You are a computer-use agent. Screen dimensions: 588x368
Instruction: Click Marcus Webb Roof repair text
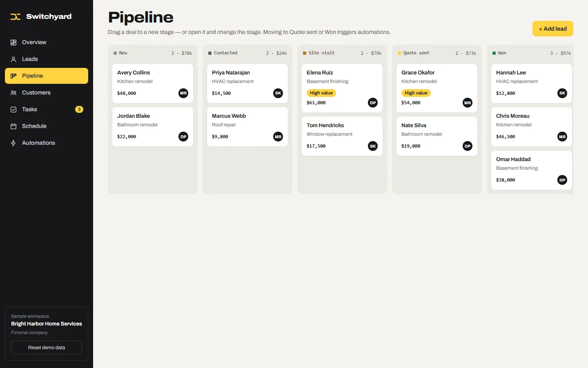(x=224, y=125)
